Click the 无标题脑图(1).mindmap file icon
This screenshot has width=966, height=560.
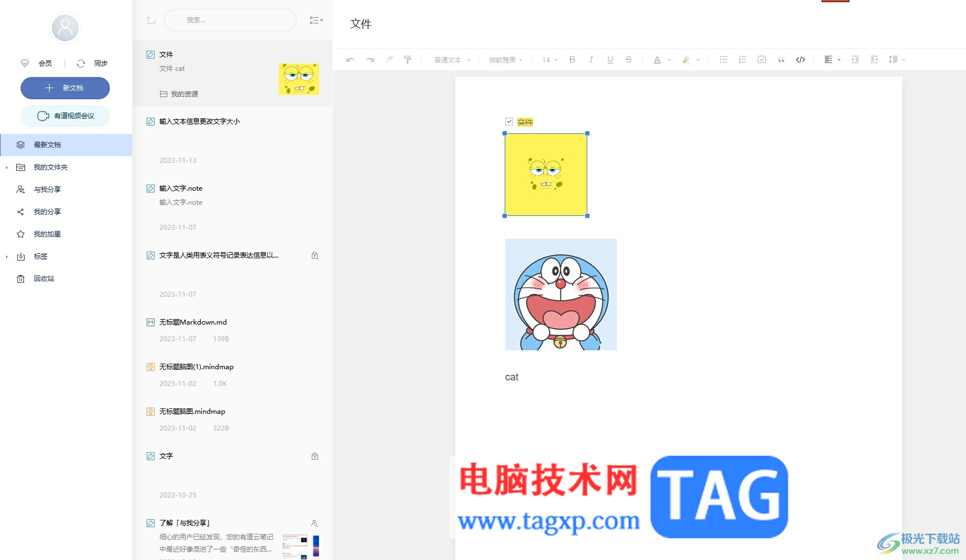click(151, 367)
